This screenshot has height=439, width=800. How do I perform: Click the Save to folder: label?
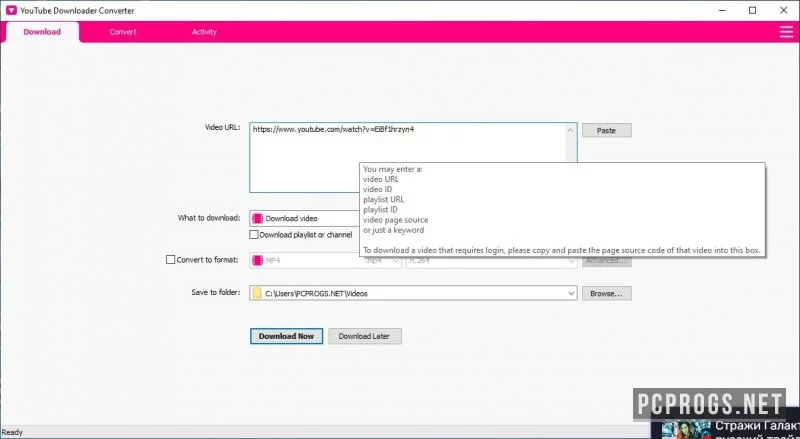[215, 292]
